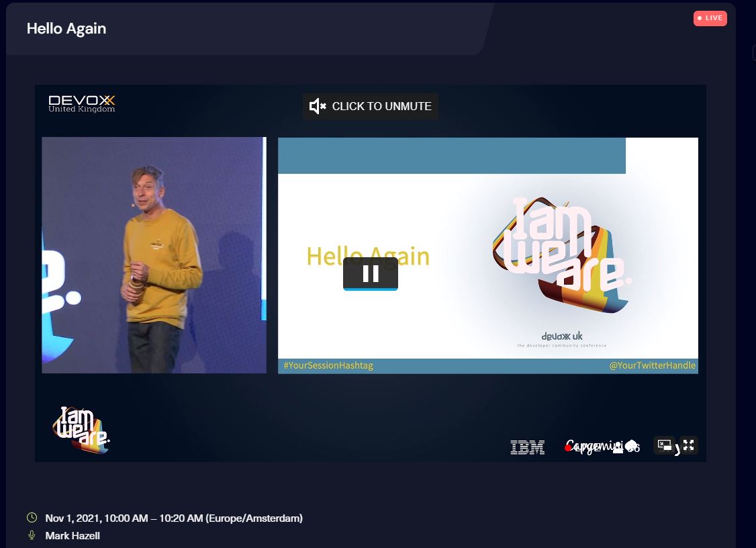Click the microphone icon beside the speaker name
Image resolution: width=756 pixels, height=548 pixels.
point(32,535)
